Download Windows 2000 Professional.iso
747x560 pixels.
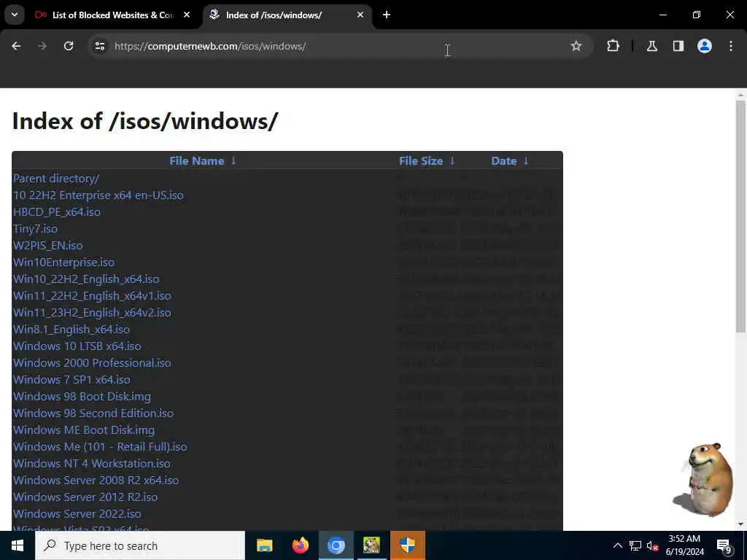92,363
